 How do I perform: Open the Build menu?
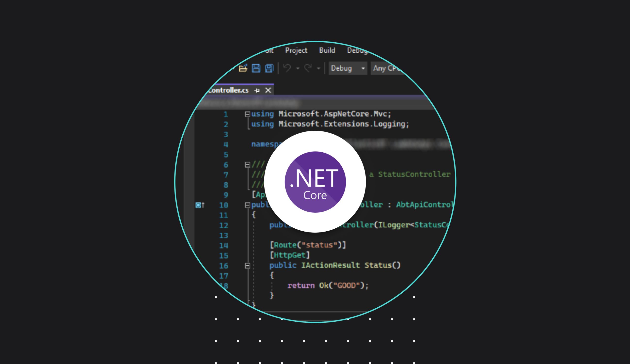(x=327, y=50)
